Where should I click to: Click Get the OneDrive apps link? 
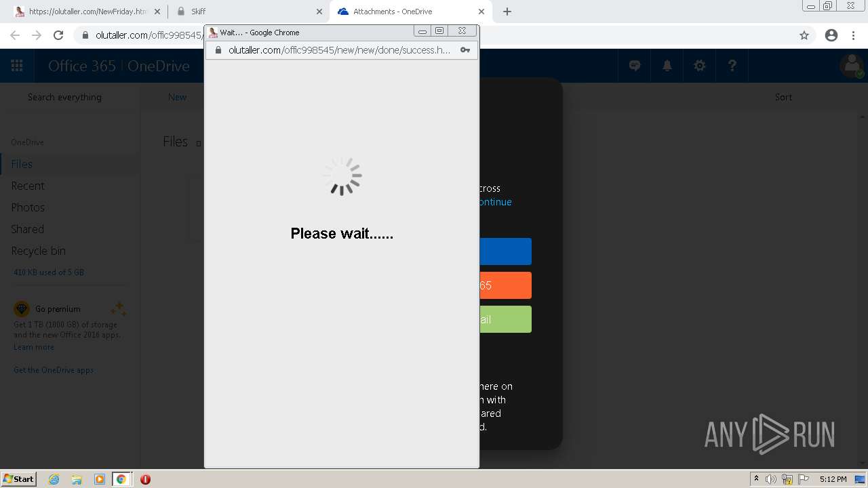(54, 370)
